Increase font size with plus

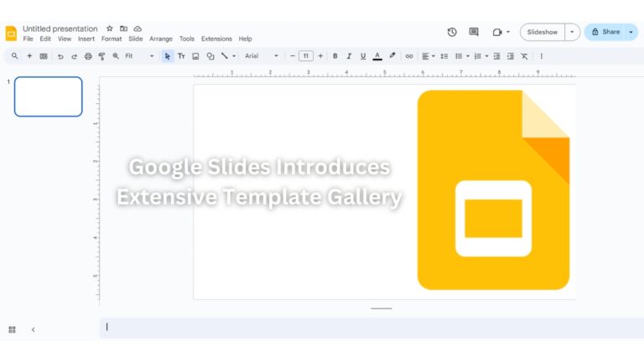(320, 56)
